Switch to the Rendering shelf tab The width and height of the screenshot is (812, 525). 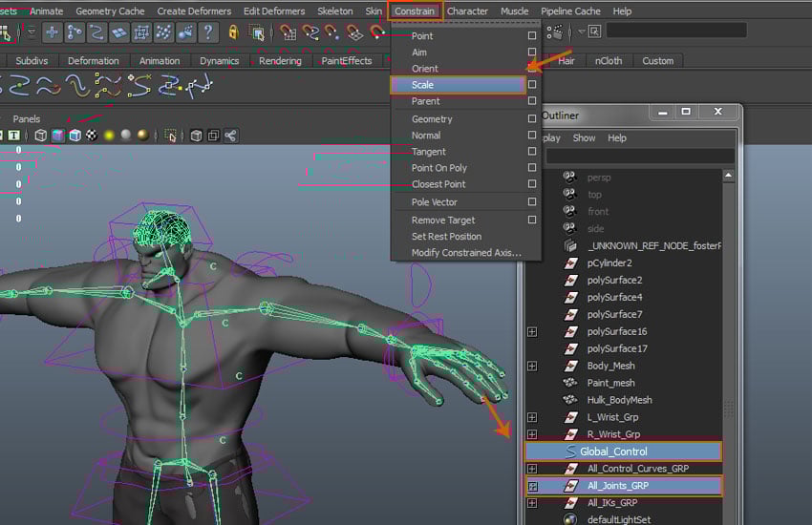pyautogui.click(x=280, y=61)
